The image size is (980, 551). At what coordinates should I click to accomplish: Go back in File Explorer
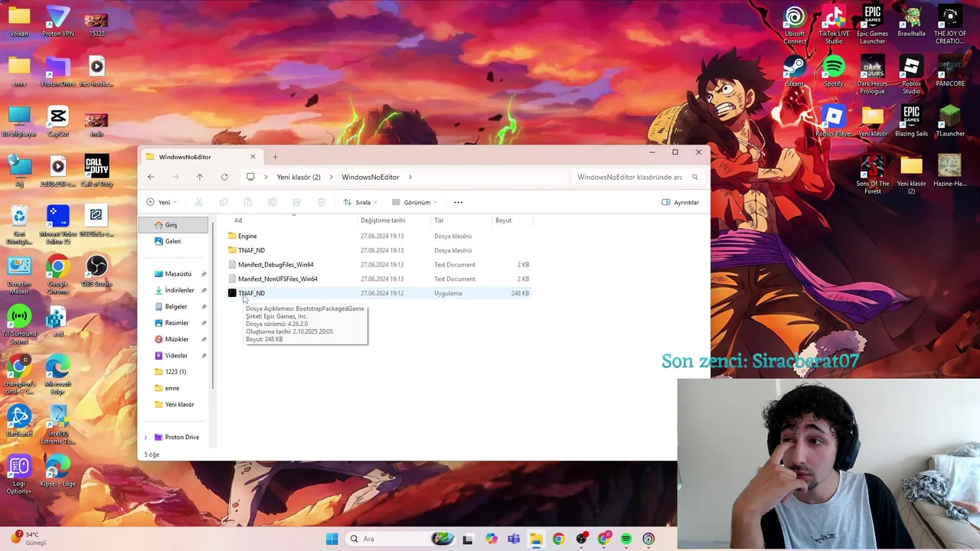click(x=151, y=177)
